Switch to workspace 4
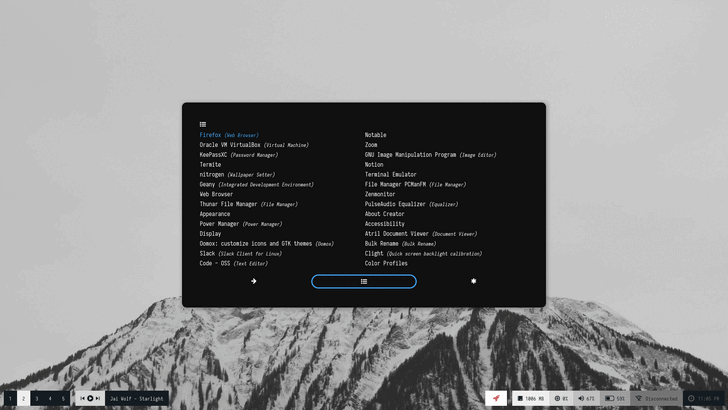The image size is (728, 410). (50, 398)
